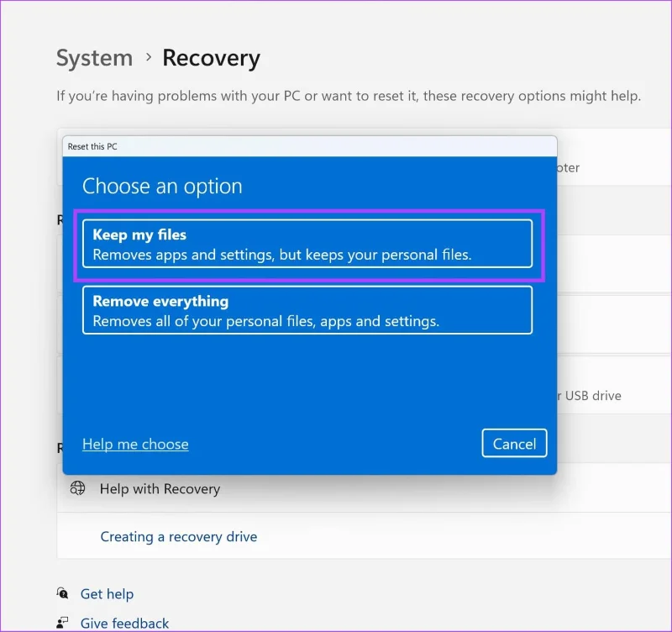Open the Help me choose link
Screen dimensions: 672x632
(x=135, y=445)
